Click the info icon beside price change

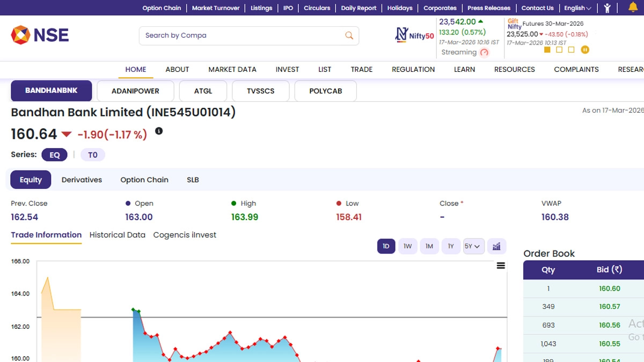coord(159,131)
